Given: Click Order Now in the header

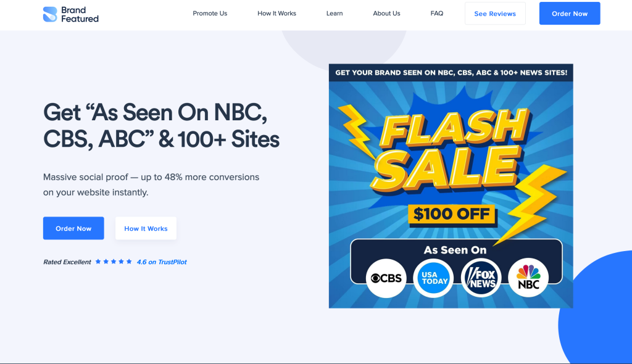Looking at the screenshot, I should pos(569,14).
